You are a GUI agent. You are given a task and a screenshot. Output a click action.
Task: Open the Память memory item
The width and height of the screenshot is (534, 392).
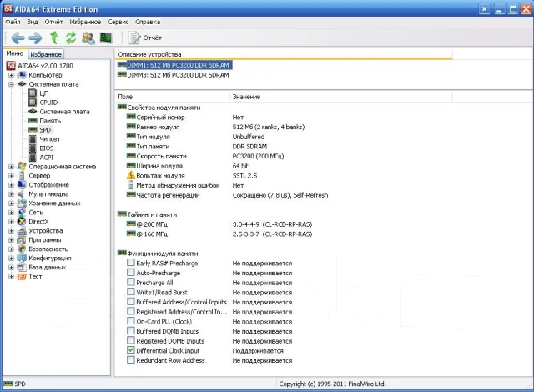tap(50, 121)
